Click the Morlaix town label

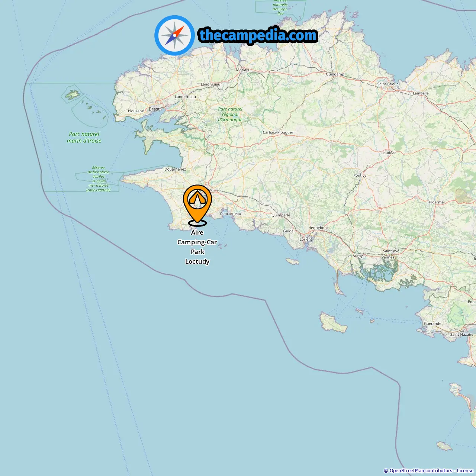point(243,70)
